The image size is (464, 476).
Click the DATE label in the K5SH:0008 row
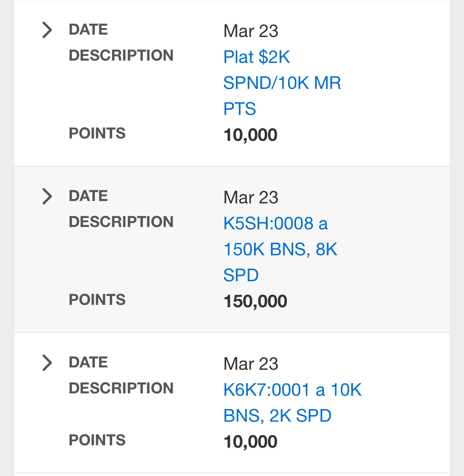(88, 196)
